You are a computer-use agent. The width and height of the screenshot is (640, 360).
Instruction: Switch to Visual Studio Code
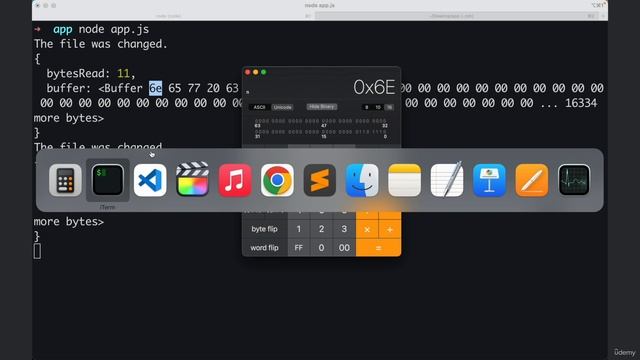tap(150, 180)
